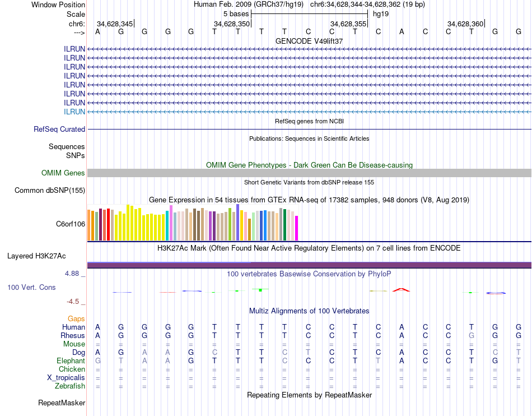Click the OMIM Genes label
Viewport: 532px width, 416px height.
(x=63, y=173)
